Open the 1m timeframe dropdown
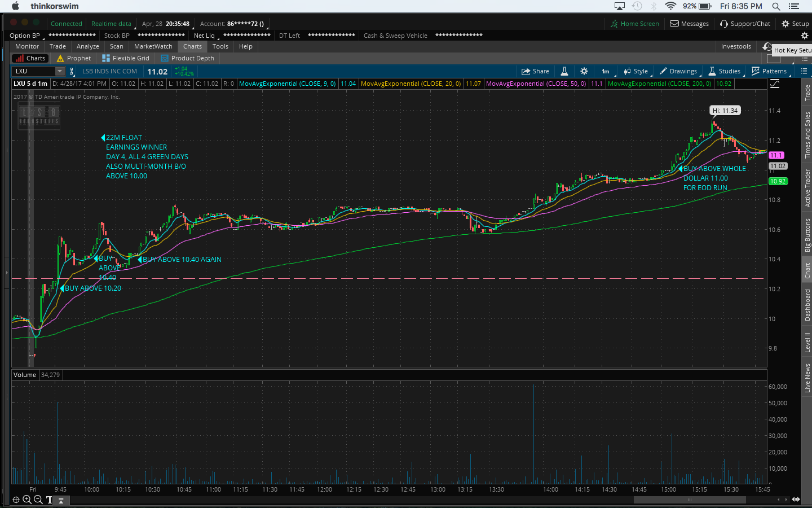Image resolution: width=812 pixels, height=508 pixels. point(606,71)
